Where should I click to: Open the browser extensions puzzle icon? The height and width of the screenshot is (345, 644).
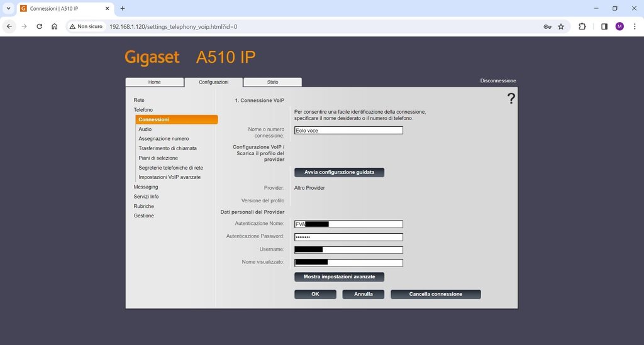(582, 26)
